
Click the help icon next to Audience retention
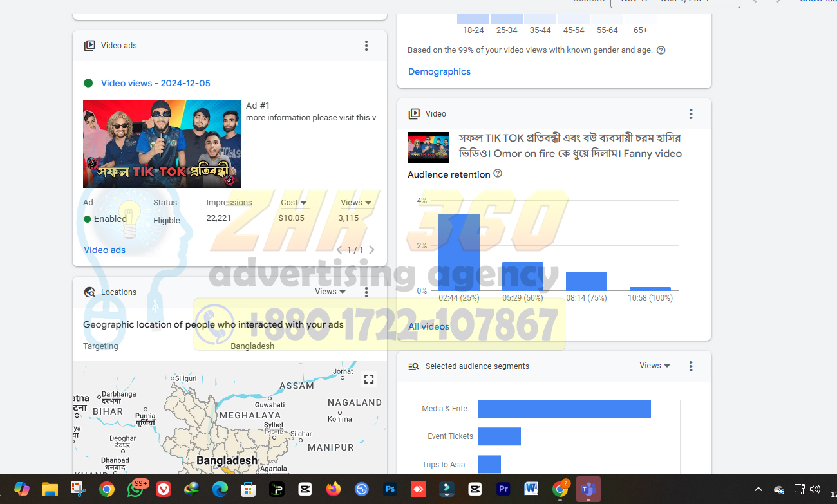pos(498,174)
